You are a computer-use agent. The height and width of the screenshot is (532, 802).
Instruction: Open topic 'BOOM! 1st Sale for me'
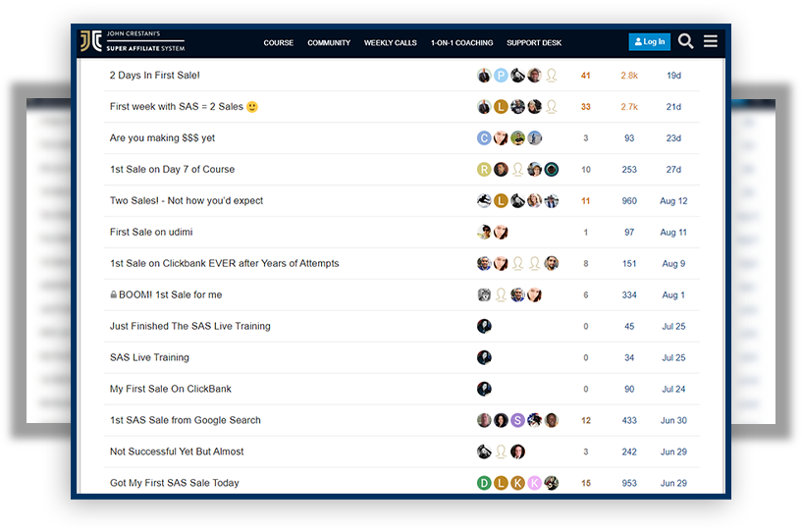point(171,294)
